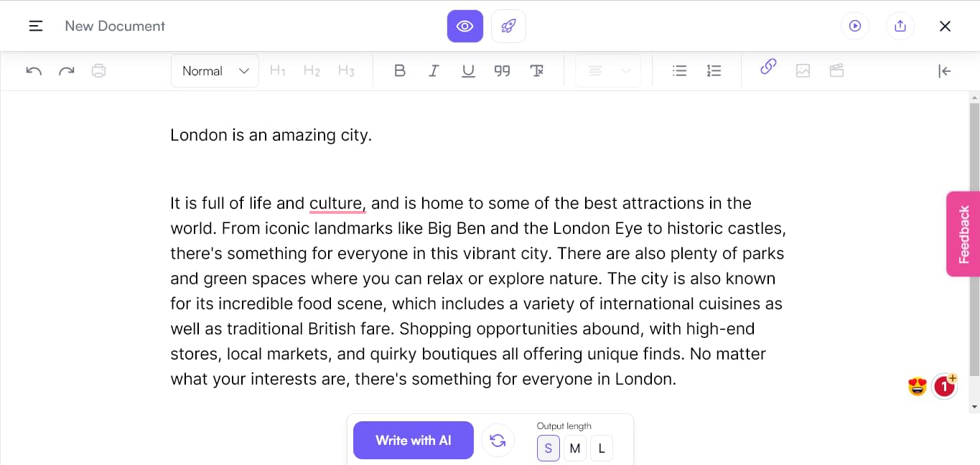Collapse the editor sidebar with the arrow

[944, 70]
